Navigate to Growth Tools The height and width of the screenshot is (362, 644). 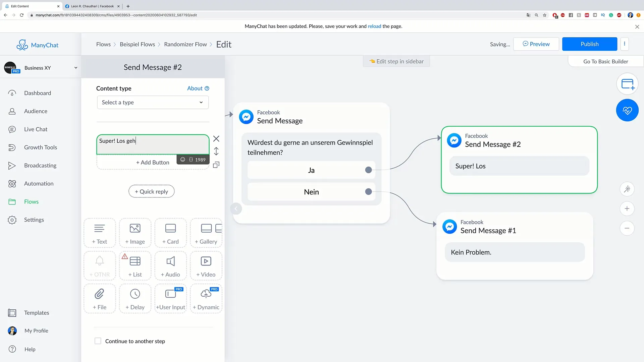(41, 147)
